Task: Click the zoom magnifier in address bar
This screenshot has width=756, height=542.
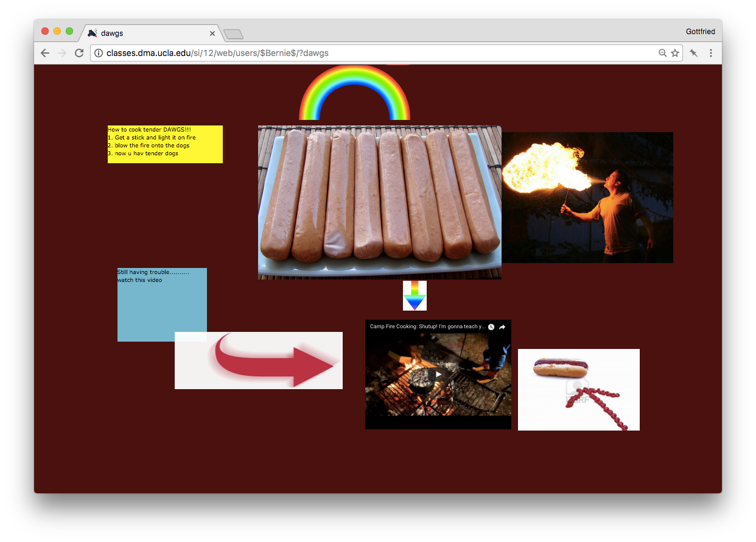Action: 662,53
